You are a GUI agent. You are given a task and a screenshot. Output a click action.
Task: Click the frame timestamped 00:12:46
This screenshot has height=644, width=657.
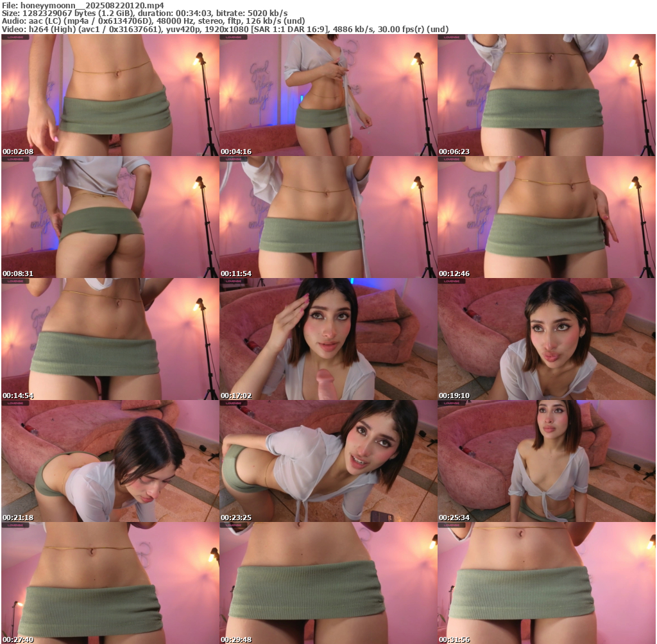pyautogui.click(x=546, y=217)
